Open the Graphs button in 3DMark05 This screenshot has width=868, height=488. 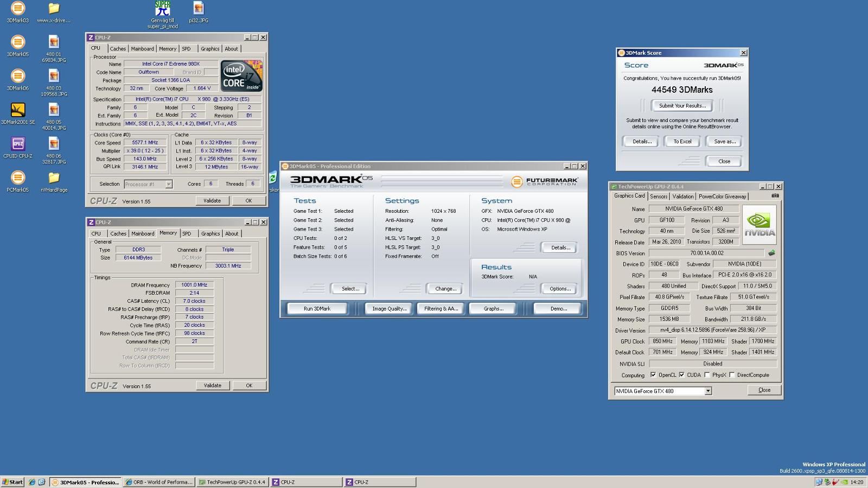click(x=493, y=308)
